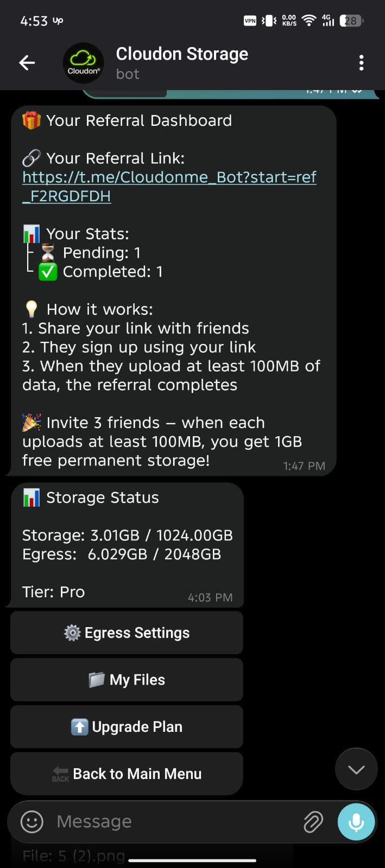Viewport: 385px width, 868px height.
Task: Focus the Message input field
Action: pyautogui.click(x=174, y=821)
